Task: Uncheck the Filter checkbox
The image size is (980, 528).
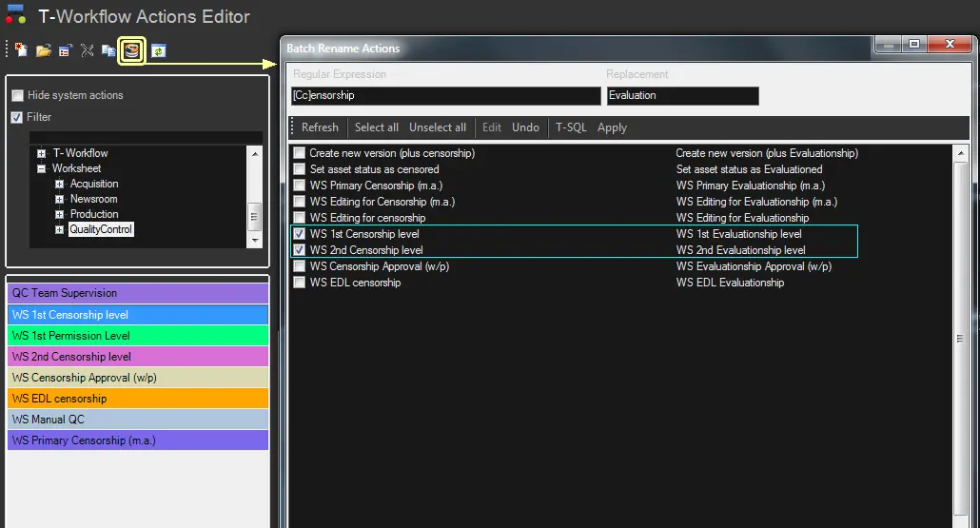Action: coord(17,117)
